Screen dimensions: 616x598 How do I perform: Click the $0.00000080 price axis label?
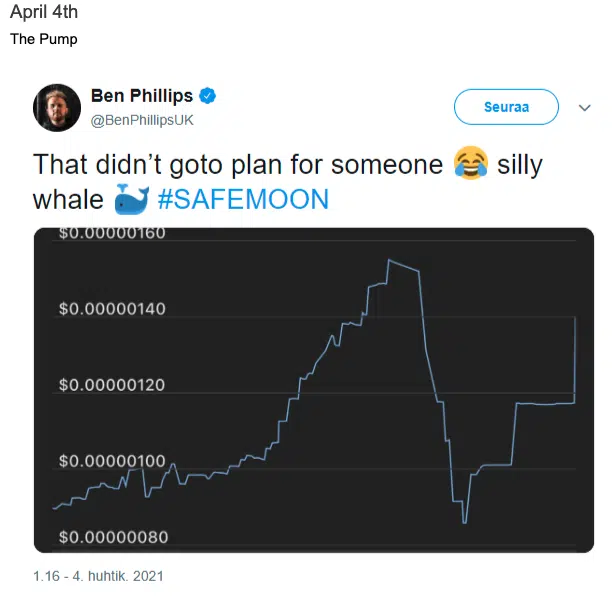(112, 537)
